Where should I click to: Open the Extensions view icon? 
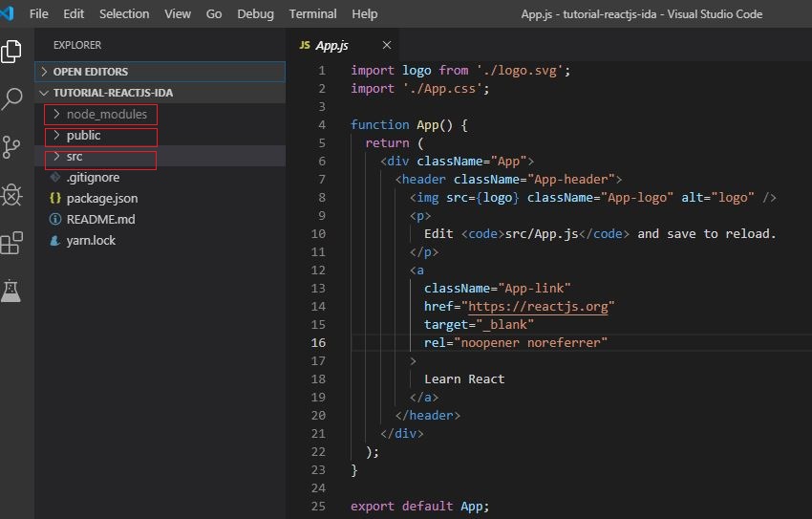11,243
